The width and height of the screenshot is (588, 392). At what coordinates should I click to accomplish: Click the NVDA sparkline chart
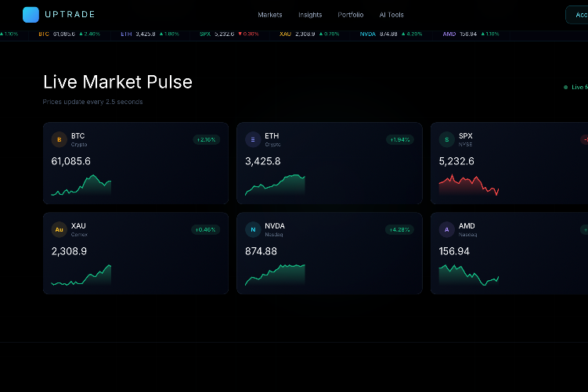[275, 275]
